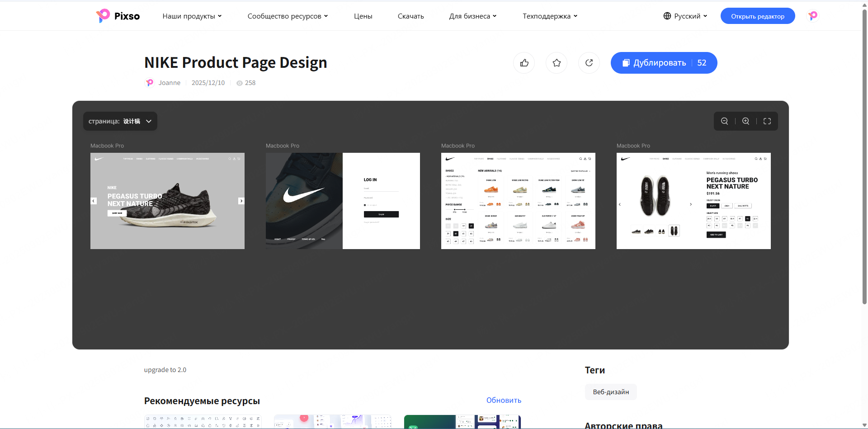Click author name Joanne

(170, 83)
